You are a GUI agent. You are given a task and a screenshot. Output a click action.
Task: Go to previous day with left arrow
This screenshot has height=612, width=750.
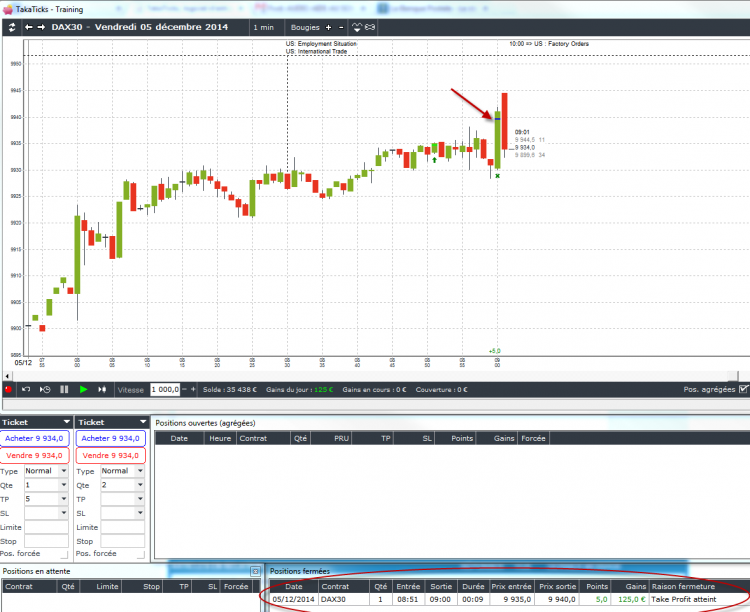click(x=29, y=27)
